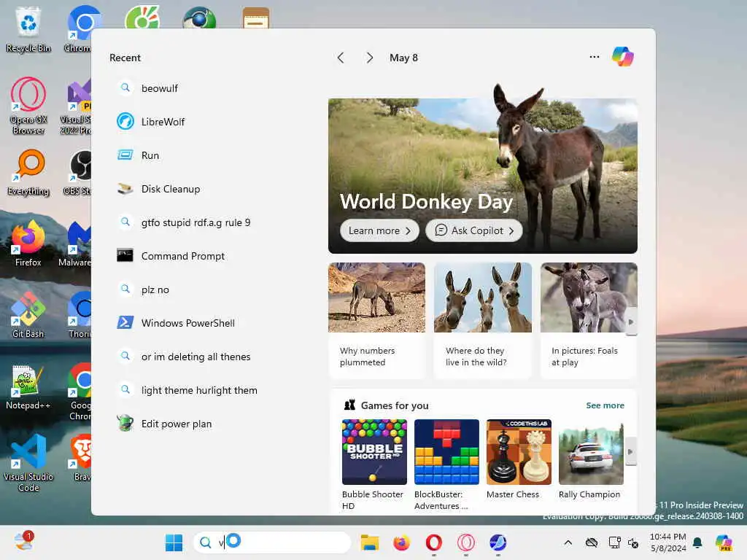Image resolution: width=747 pixels, height=560 pixels.
Task: Click Learn more on World Donkey Day
Action: click(379, 230)
